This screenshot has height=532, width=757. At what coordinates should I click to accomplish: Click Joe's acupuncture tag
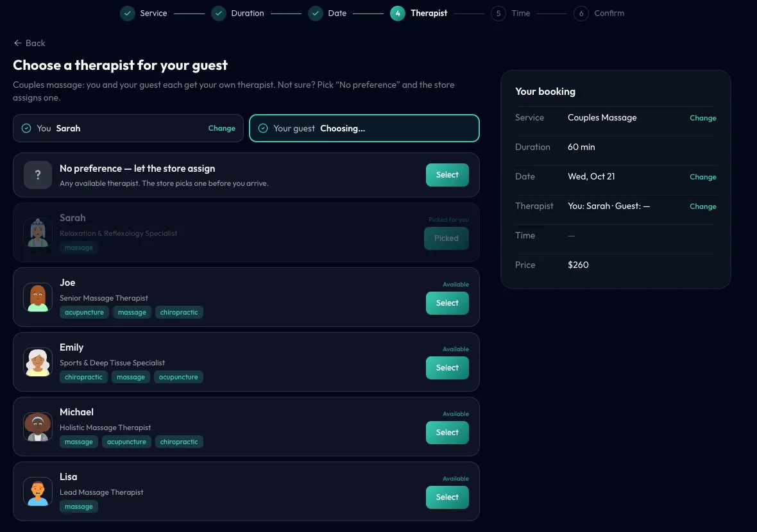pos(84,313)
